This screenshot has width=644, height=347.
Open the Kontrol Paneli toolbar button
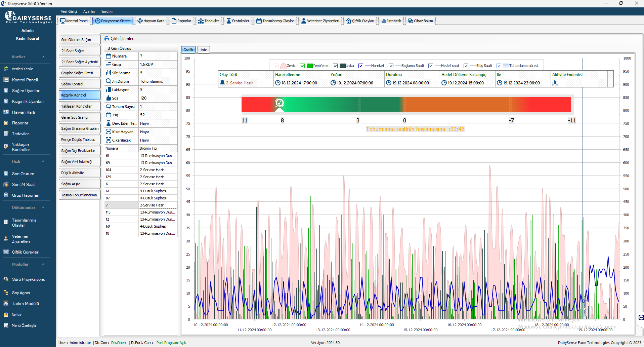[x=74, y=21]
